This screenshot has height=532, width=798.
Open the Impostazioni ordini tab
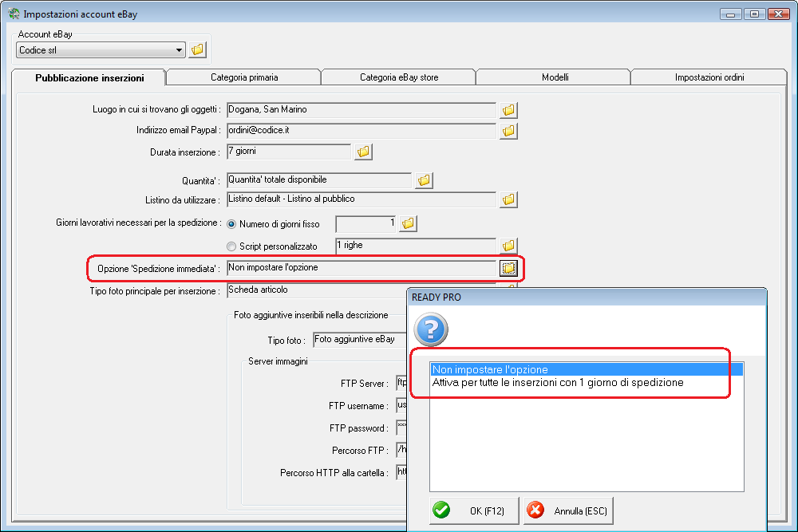(x=709, y=77)
